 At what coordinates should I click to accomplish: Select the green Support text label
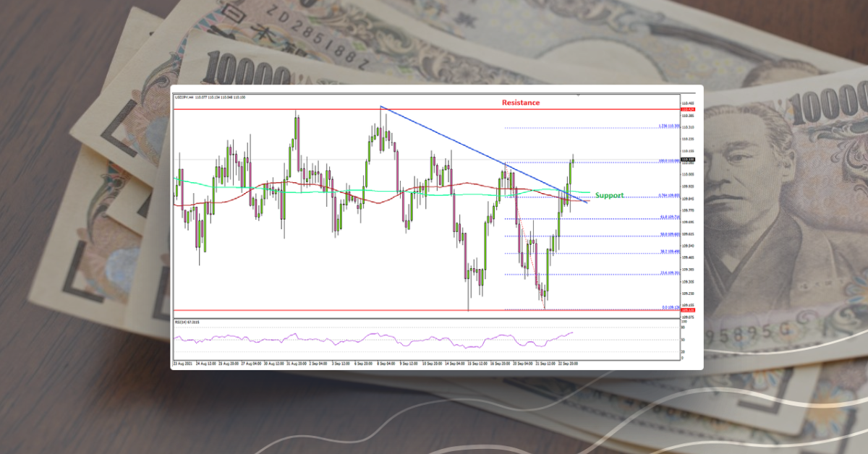pos(610,195)
